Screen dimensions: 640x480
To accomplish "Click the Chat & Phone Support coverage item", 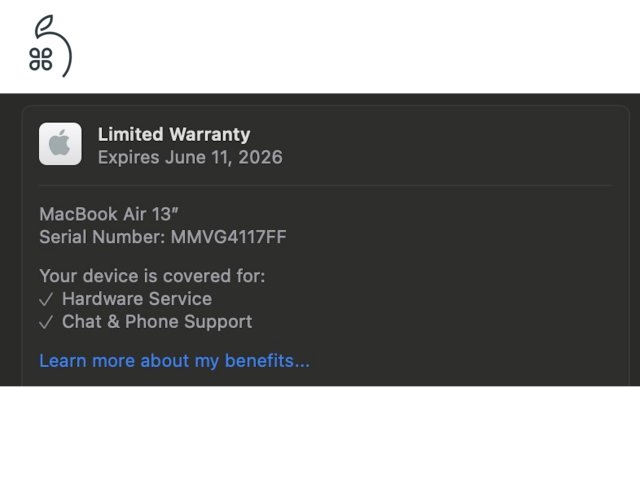I will coord(157,322).
